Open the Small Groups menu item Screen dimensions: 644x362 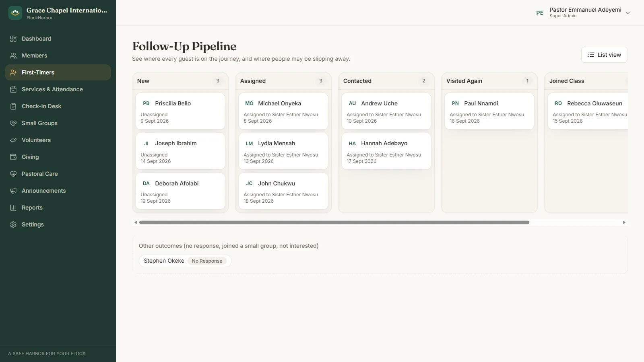(x=58, y=123)
